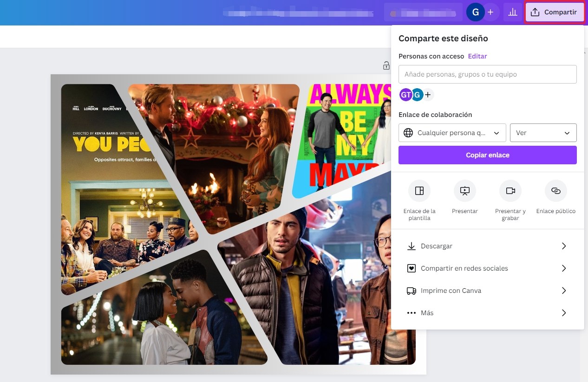This screenshot has height=382, width=588.
Task: Click the G user avatar in the header
Action: point(475,12)
